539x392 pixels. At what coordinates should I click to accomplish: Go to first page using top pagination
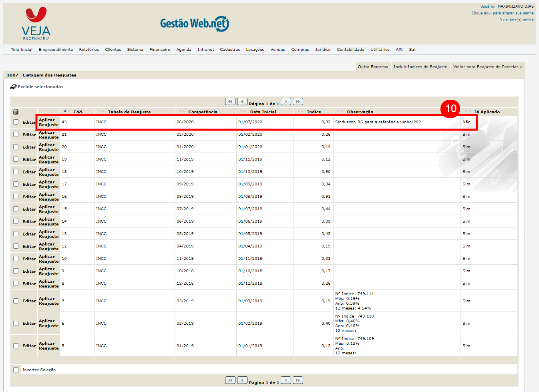(x=230, y=102)
